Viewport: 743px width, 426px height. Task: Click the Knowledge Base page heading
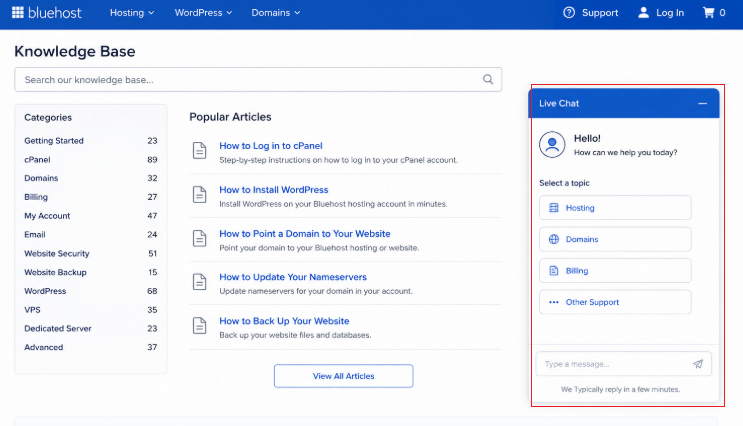(x=75, y=51)
